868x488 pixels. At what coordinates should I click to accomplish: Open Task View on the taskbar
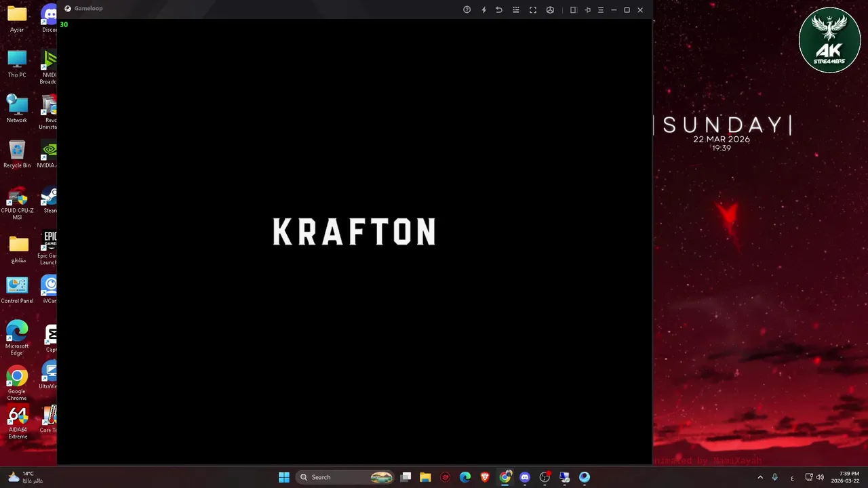(x=406, y=477)
